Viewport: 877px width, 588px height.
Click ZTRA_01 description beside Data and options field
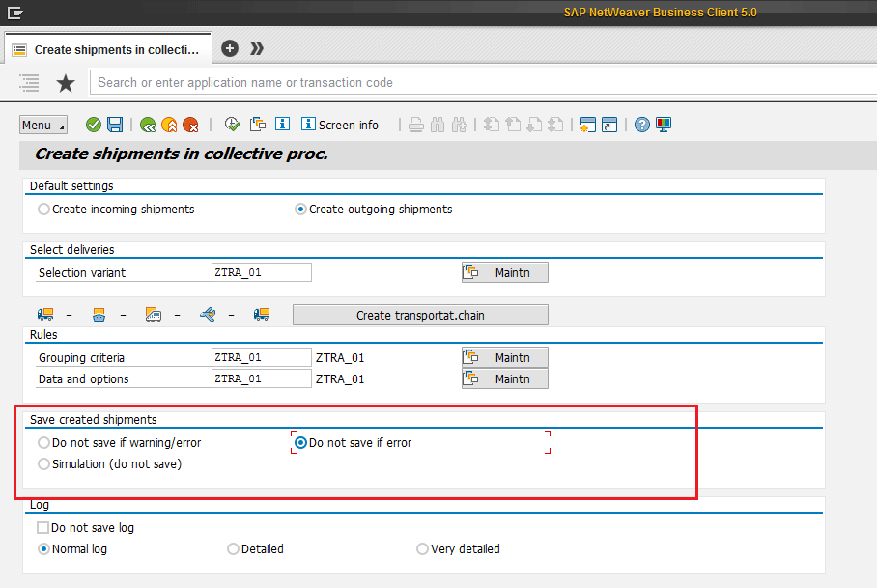[340, 378]
